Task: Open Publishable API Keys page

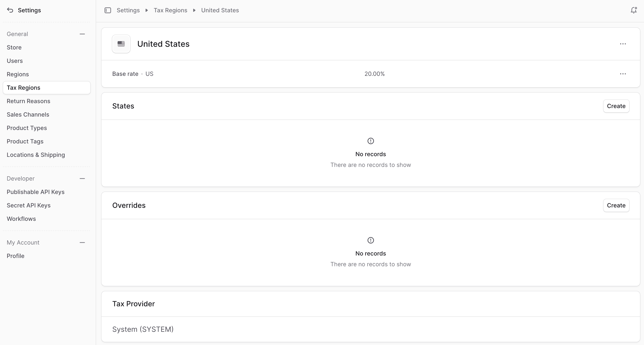Action: pos(36,192)
